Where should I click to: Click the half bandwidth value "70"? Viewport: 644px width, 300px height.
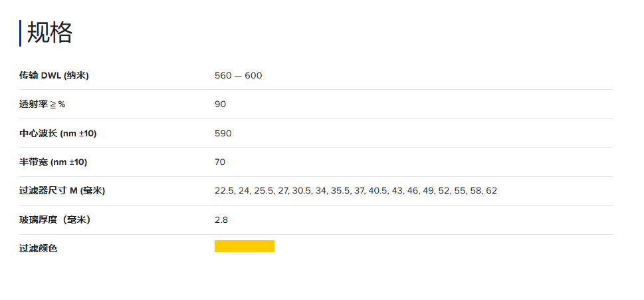click(220, 162)
